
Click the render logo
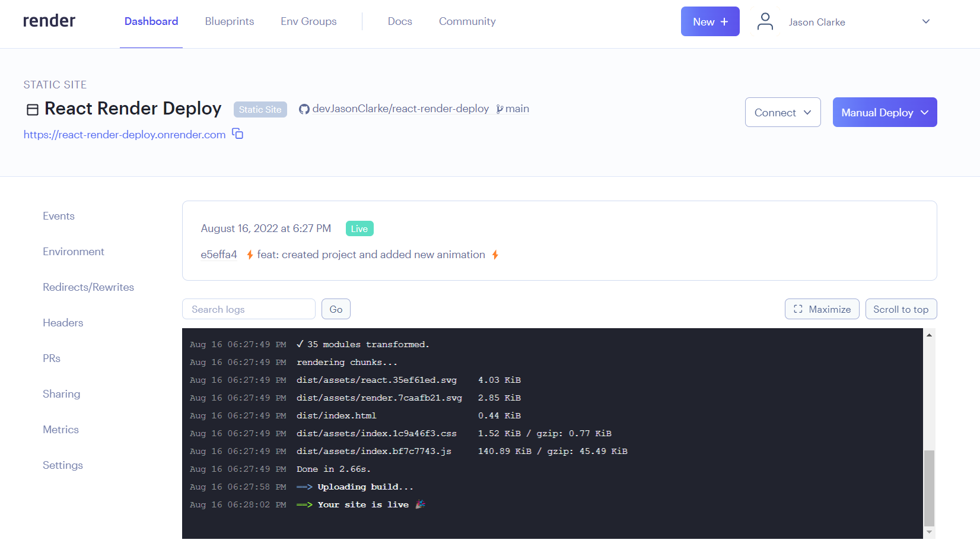click(x=49, y=21)
